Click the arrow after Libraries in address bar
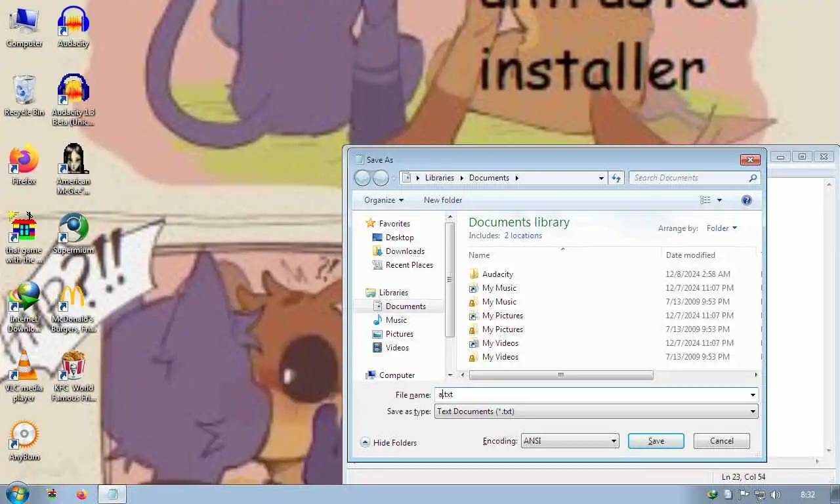Screen dimensions: 840x504 pos(461,178)
